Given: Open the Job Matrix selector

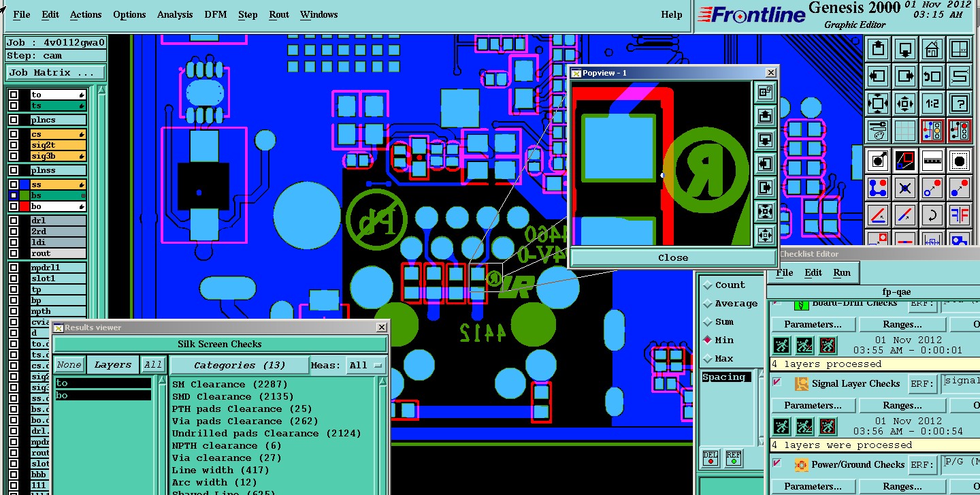Looking at the screenshot, I should tap(56, 72).
